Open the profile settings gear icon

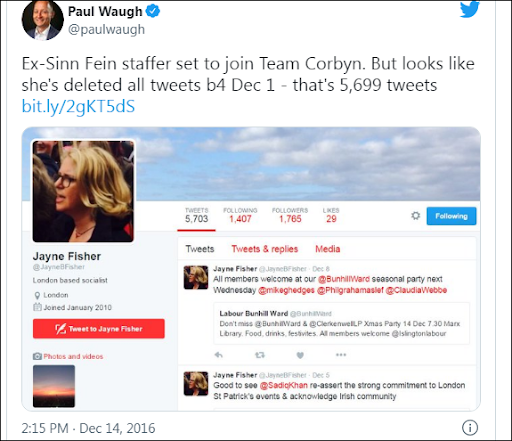tap(415, 216)
